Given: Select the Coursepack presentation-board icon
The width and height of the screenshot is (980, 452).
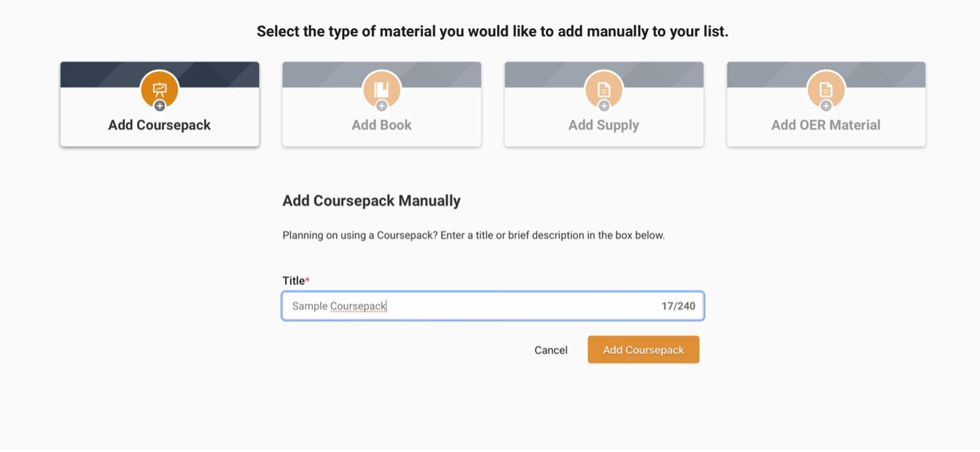Looking at the screenshot, I should click(x=159, y=88).
